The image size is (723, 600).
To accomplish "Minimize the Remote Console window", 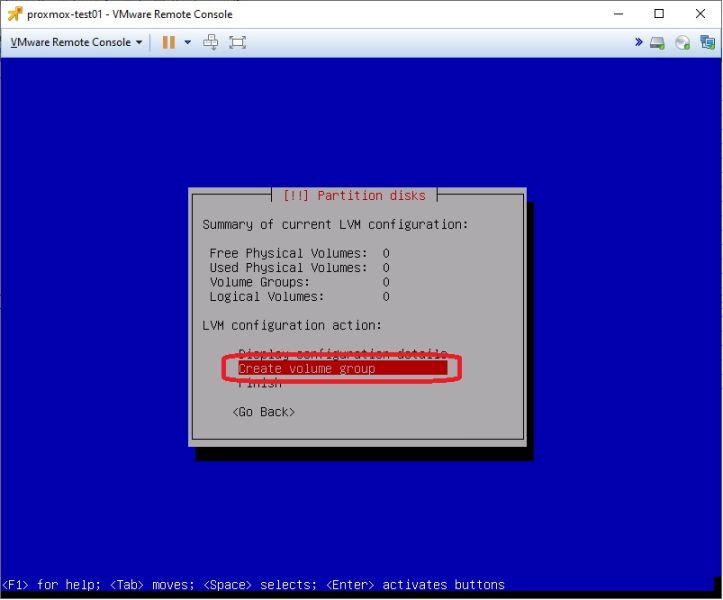I will 618,14.
